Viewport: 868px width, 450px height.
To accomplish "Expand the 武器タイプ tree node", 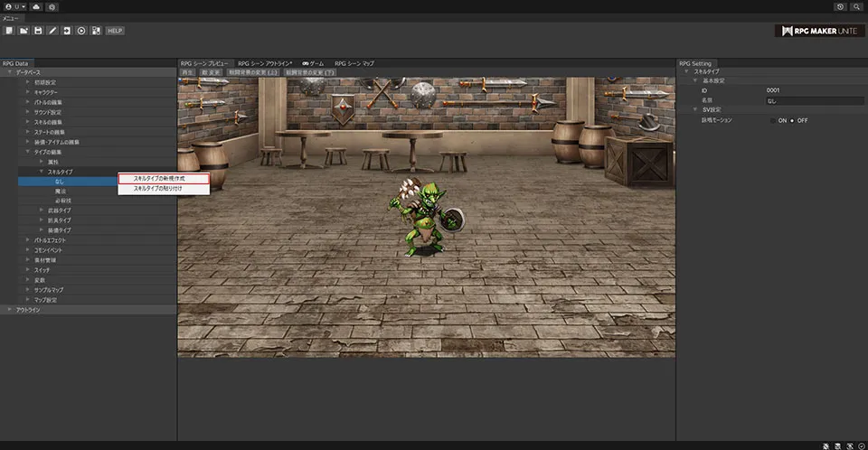I will point(41,211).
